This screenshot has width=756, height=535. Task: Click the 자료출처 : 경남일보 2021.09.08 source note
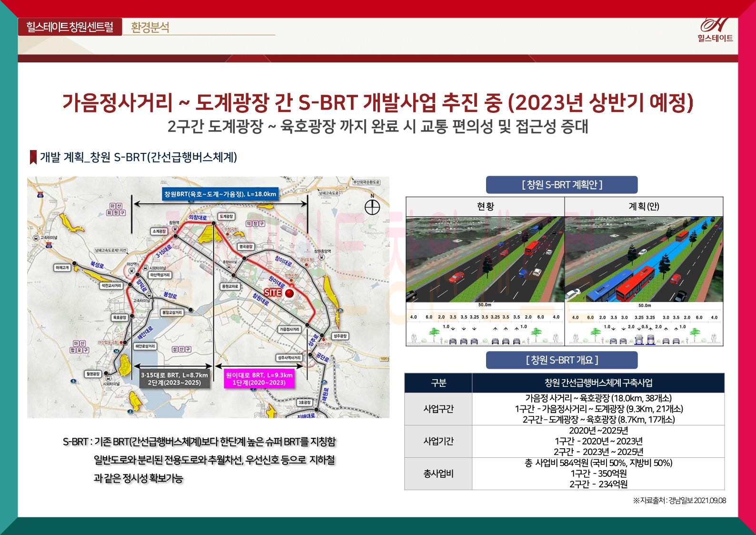click(x=679, y=500)
